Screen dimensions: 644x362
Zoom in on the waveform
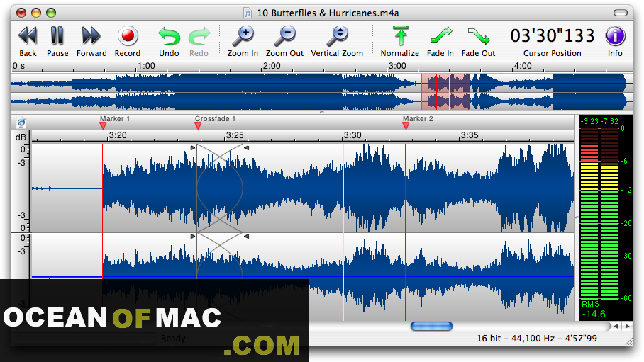click(x=243, y=35)
